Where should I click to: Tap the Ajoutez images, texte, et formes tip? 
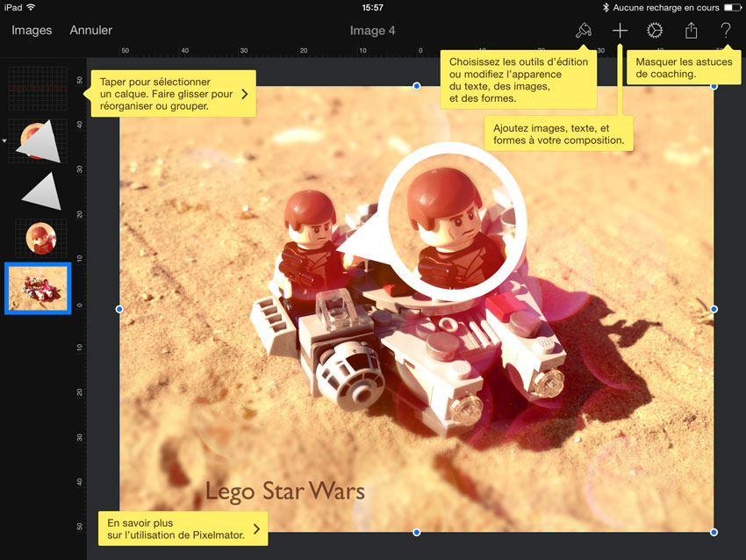click(x=558, y=133)
